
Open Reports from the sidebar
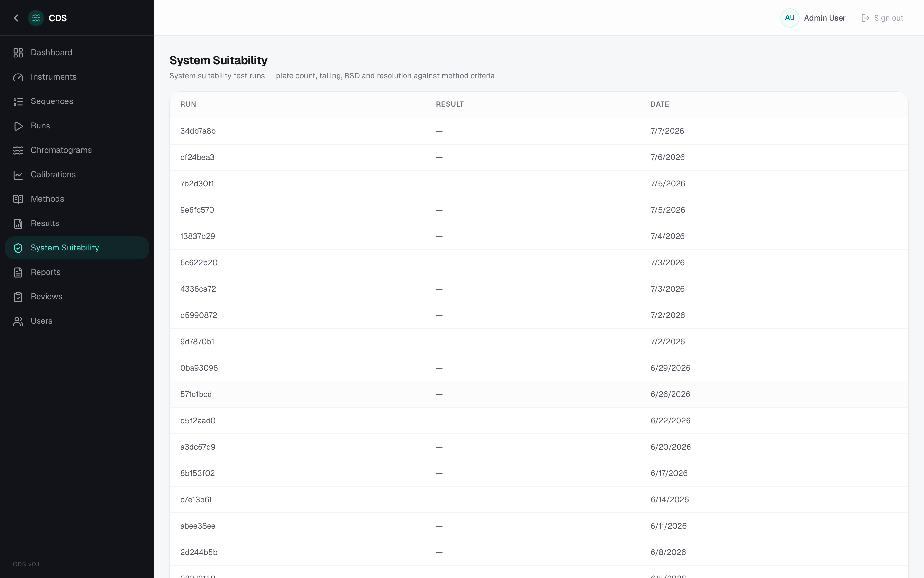pyautogui.click(x=77, y=273)
